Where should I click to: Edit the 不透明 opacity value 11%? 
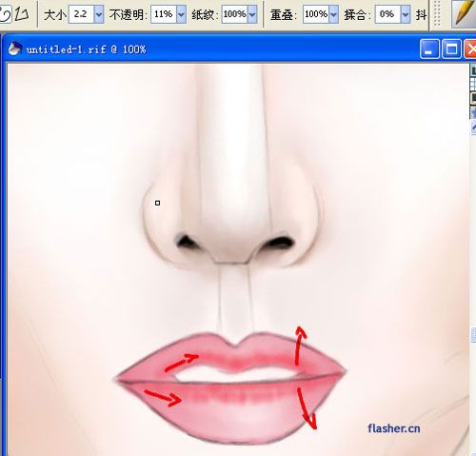pos(164,14)
